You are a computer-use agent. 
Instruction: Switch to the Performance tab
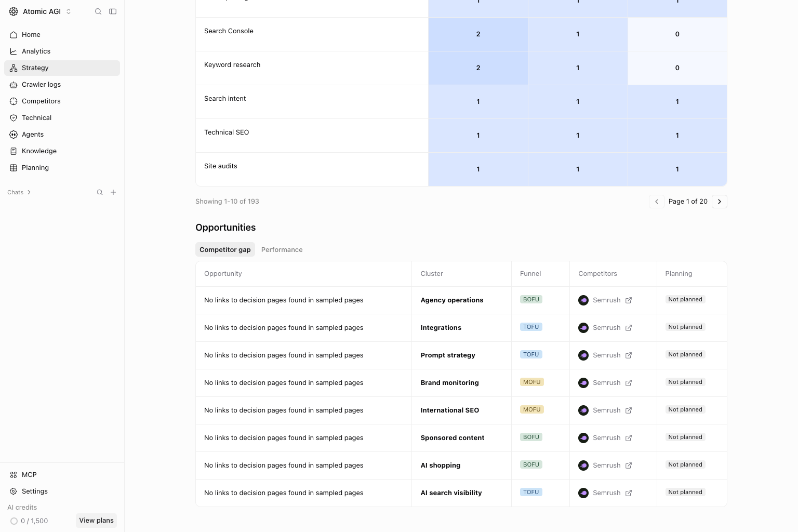282,250
